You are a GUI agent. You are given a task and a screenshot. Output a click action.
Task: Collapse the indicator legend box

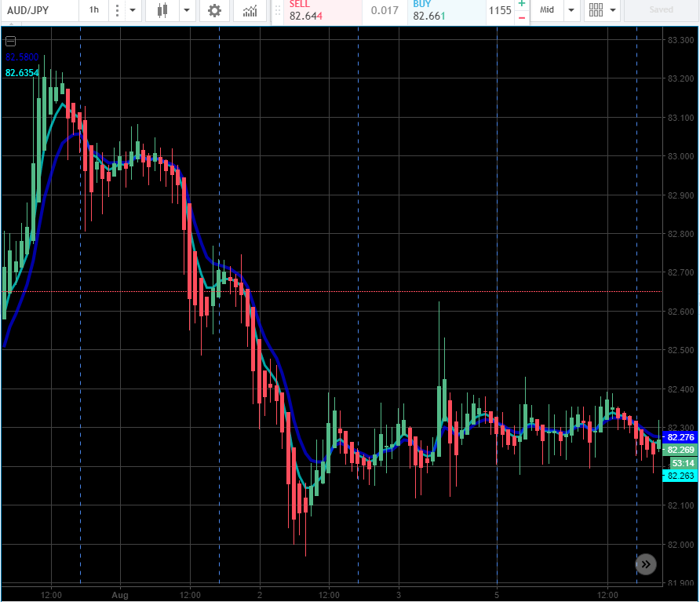coord(9,42)
